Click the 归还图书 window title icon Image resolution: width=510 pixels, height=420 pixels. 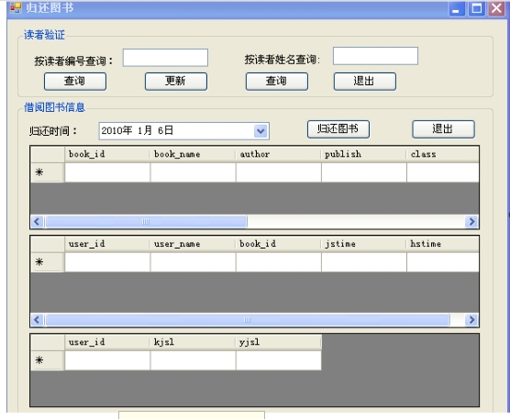pos(16,7)
